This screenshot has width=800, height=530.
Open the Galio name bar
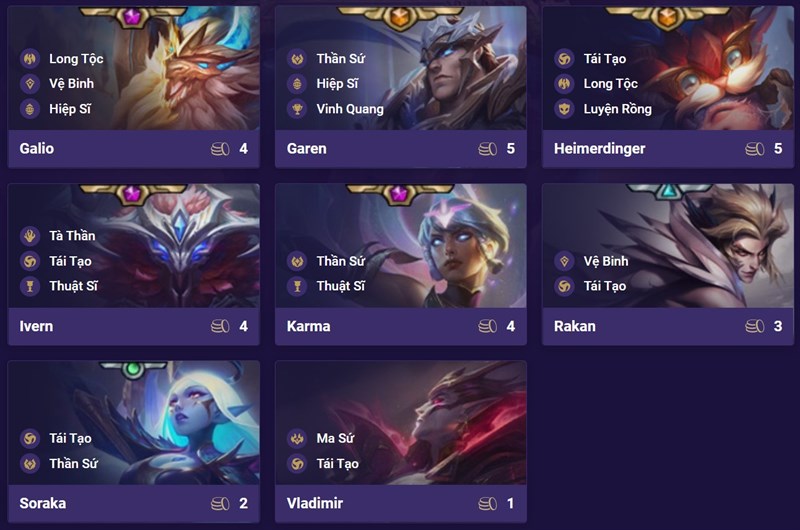coord(134,148)
